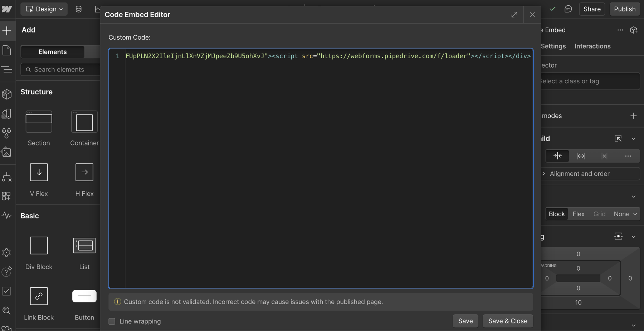The height and width of the screenshot is (331, 644).
Task: Open the Pages panel icon
Action: point(7,50)
